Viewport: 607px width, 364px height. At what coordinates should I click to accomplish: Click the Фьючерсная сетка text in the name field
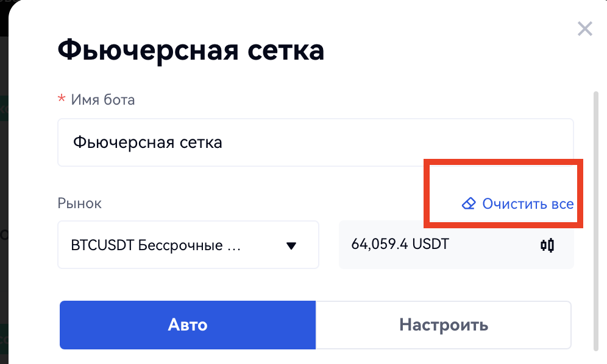(x=147, y=142)
